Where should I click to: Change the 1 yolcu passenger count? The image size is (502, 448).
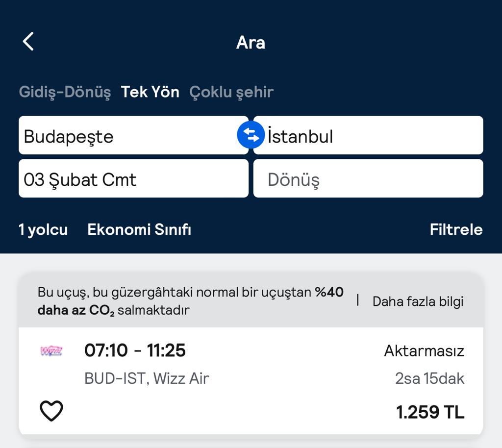tap(43, 229)
